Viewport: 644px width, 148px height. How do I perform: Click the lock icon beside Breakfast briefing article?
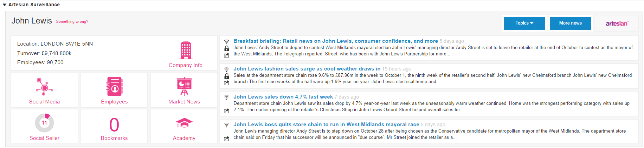tap(227, 48)
